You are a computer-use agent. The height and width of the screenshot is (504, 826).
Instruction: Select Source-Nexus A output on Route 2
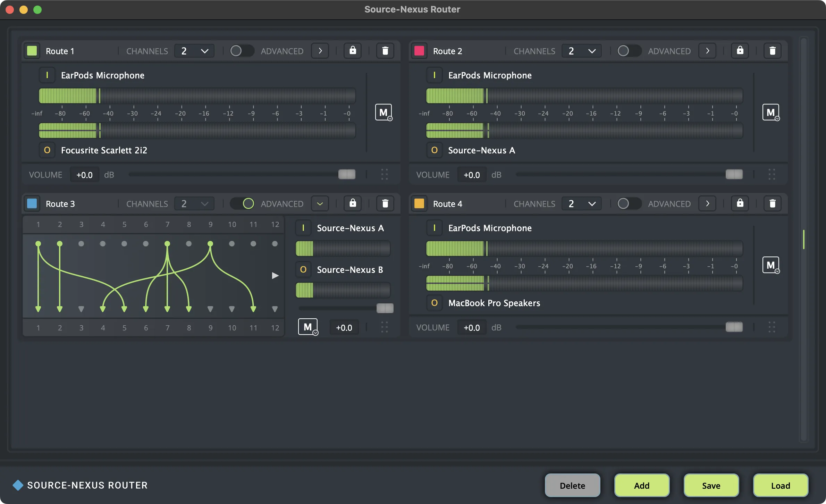(481, 150)
